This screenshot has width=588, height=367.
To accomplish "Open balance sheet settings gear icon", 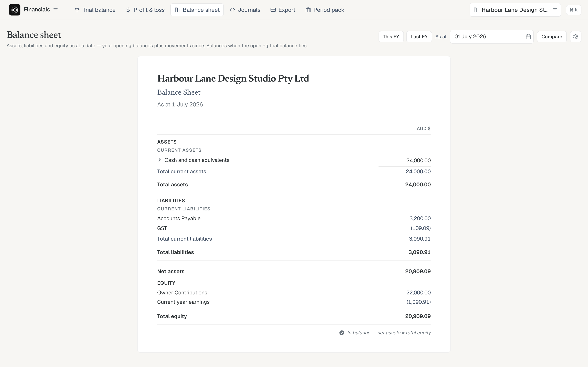I will 576,37.
